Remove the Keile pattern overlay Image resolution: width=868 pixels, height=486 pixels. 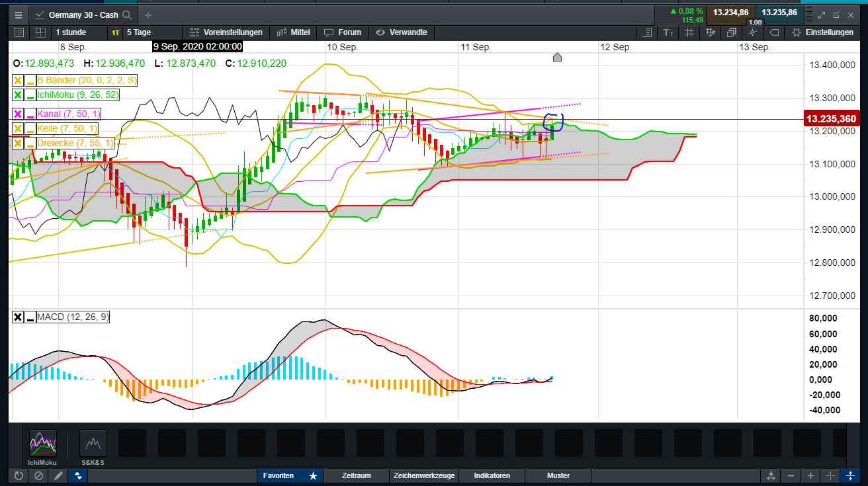pyautogui.click(x=18, y=128)
